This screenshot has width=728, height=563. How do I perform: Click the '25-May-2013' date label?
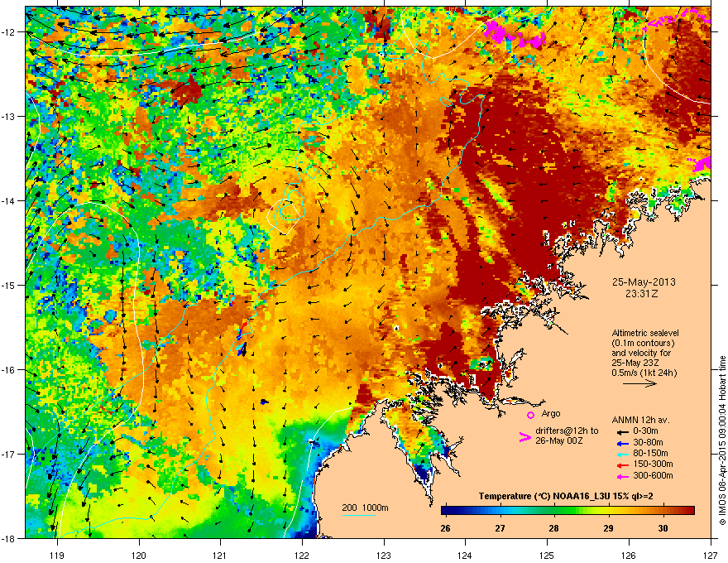644,282
